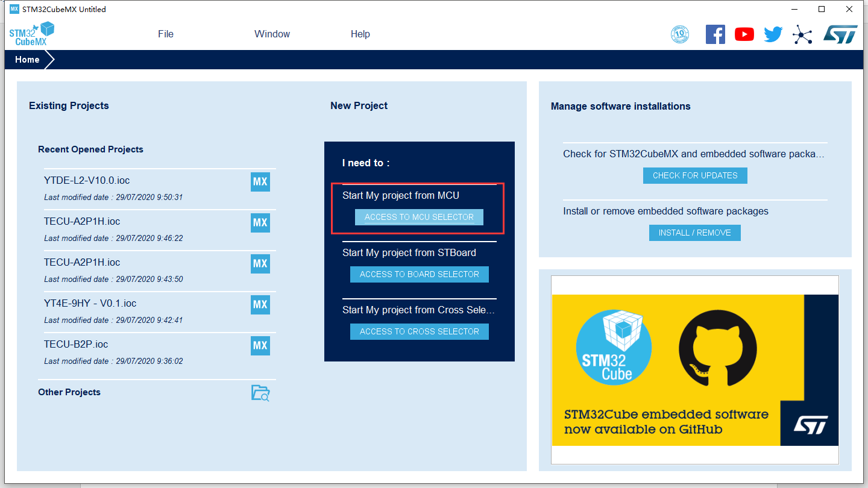Click 'Start My project from MCU' text
Screen dimensions: 868x488
click(x=401, y=195)
